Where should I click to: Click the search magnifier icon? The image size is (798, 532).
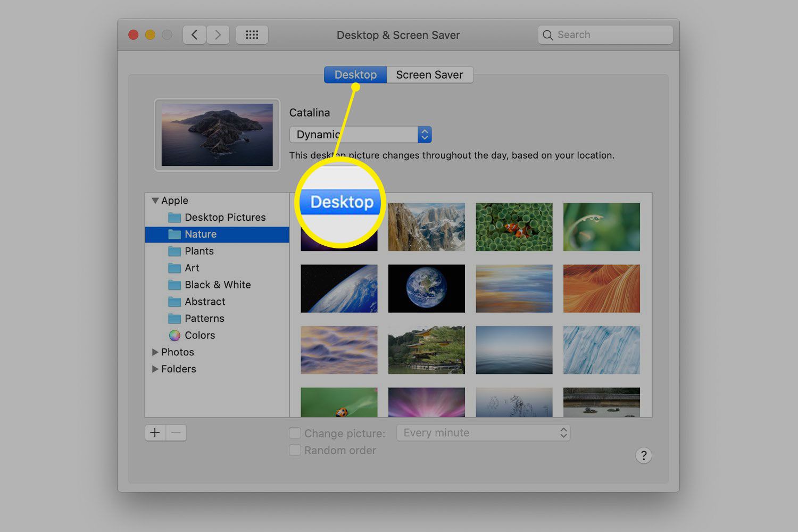point(548,35)
